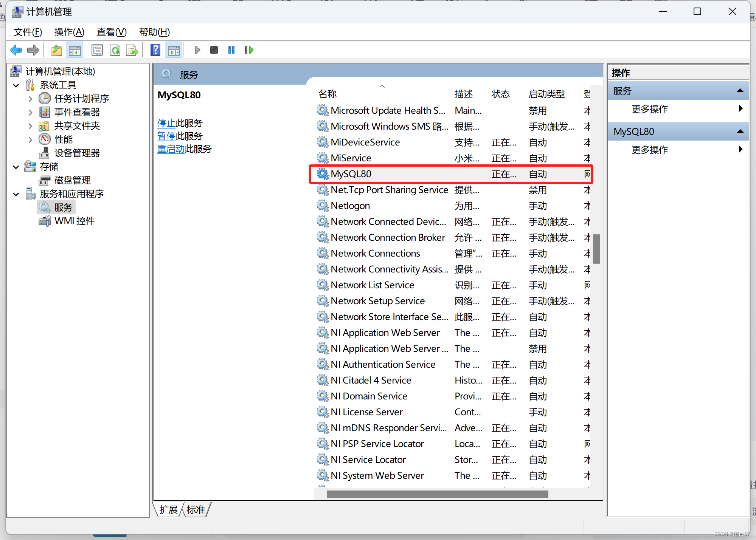Stop the service via the stop toolbar icon
Viewport: 756px width, 540px height.
[214, 50]
